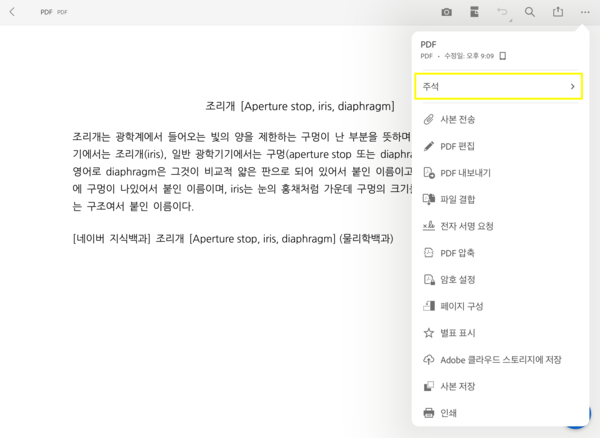Select the 주석 menu entry

[x=499, y=86]
